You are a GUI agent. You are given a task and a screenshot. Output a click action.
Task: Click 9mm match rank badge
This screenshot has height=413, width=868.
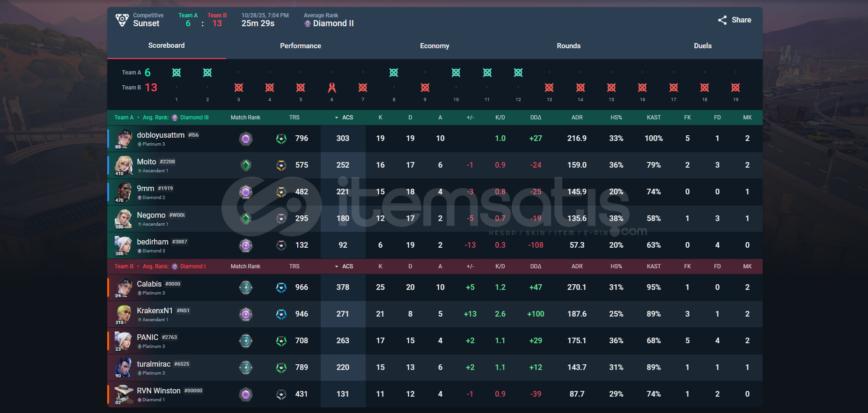[246, 192]
